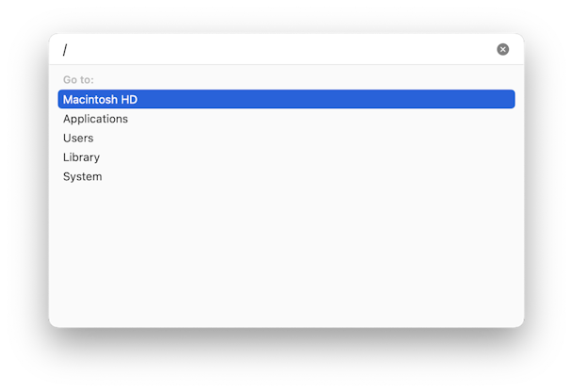Click the empty area below System
This screenshot has height=392, width=573.
286,255
